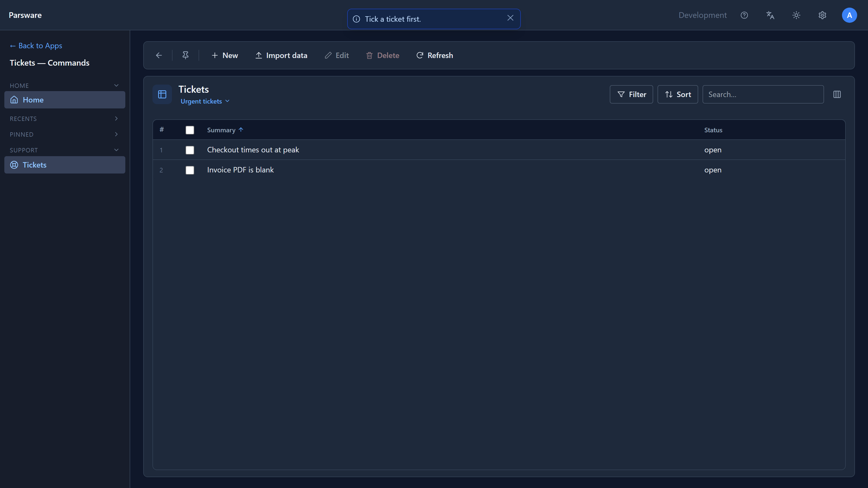Open the user avatar A menu
868x488 pixels.
tap(849, 15)
